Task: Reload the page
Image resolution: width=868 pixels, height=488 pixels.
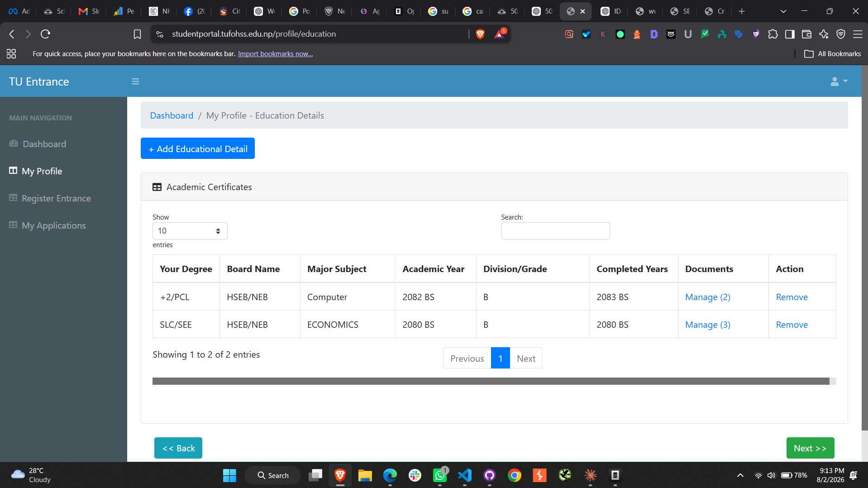Action: [45, 34]
